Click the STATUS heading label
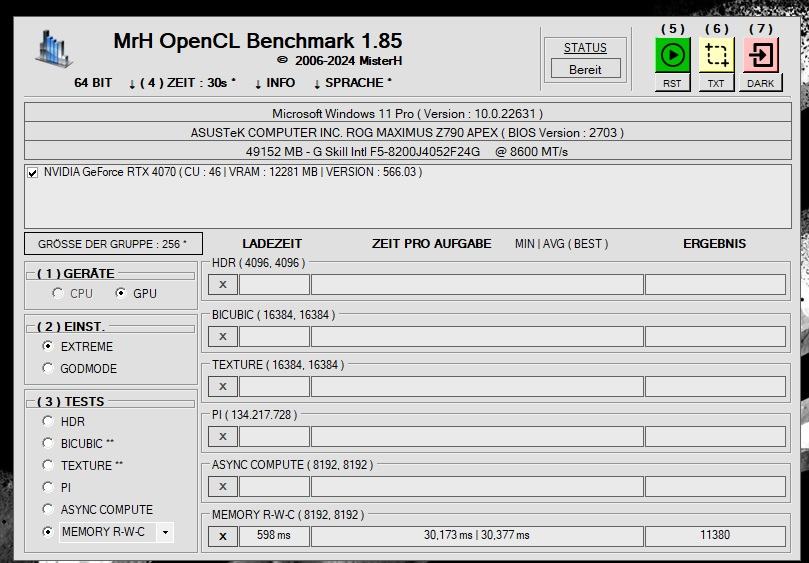Screen dimensions: 809x563 tap(585, 48)
